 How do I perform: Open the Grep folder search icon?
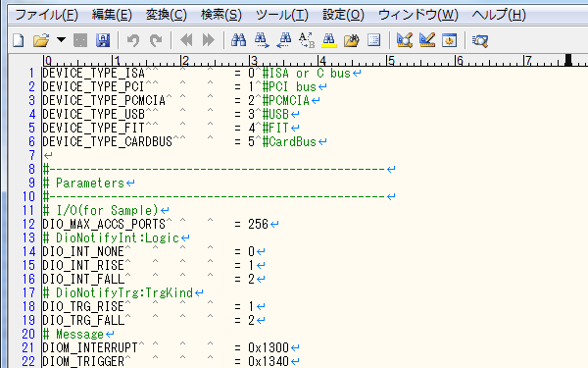pyautogui.click(x=352, y=40)
